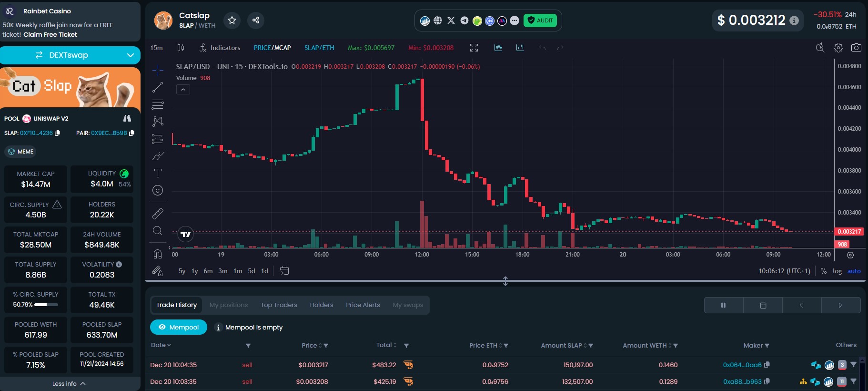The width and height of the screenshot is (868, 391).
Task: Copy the PAIR contract address
Action: pyautogui.click(x=132, y=133)
